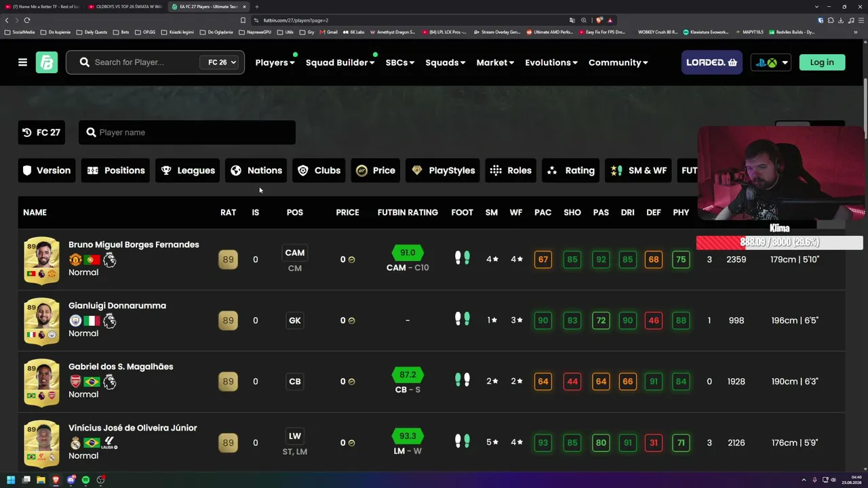Select the EA FC 27 Players tab
This screenshot has height=488, width=868.
(x=208, y=7)
